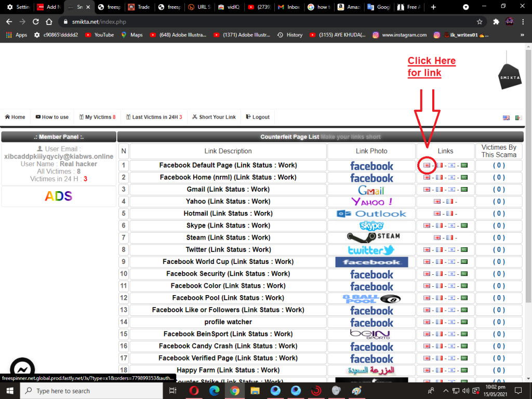Bookmark this page with the star icon
The image size is (532, 399).
pos(480,22)
